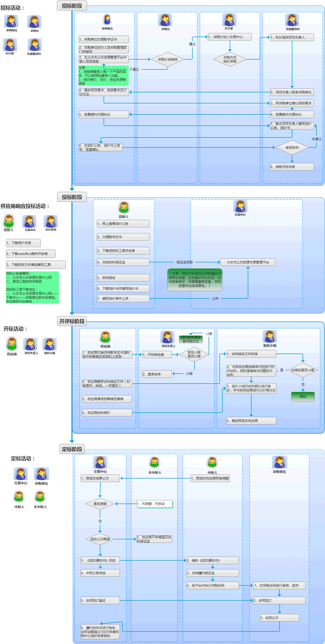Click the 是否质疑 decision diamond
Image resolution: width=325 pixels, height=644 pixels.
100,504
